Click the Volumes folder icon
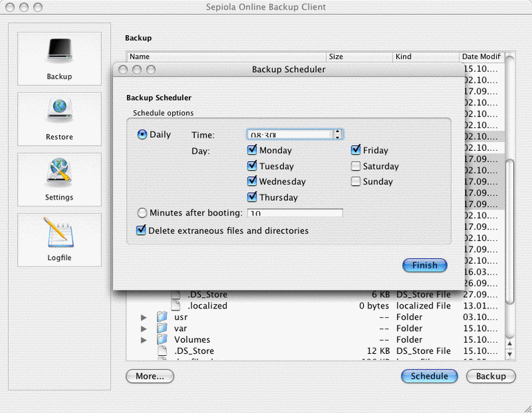This screenshot has width=532, height=413. click(x=162, y=339)
